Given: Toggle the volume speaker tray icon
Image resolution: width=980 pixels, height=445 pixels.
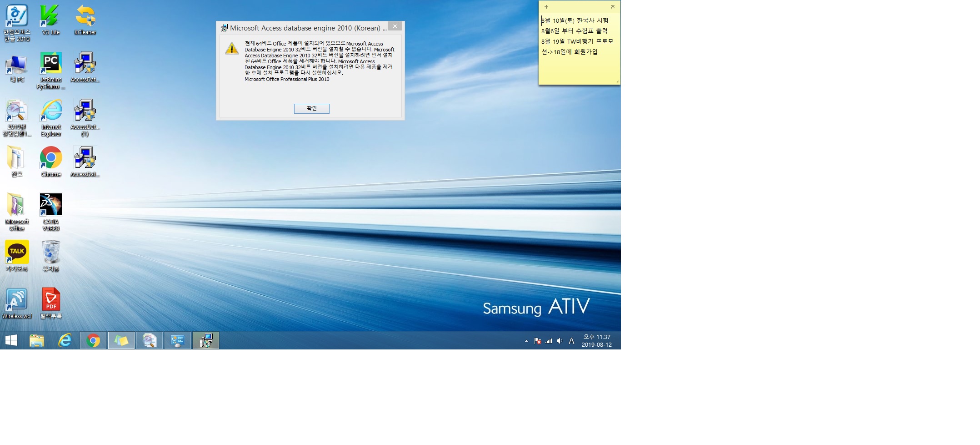Looking at the screenshot, I should 560,341.
